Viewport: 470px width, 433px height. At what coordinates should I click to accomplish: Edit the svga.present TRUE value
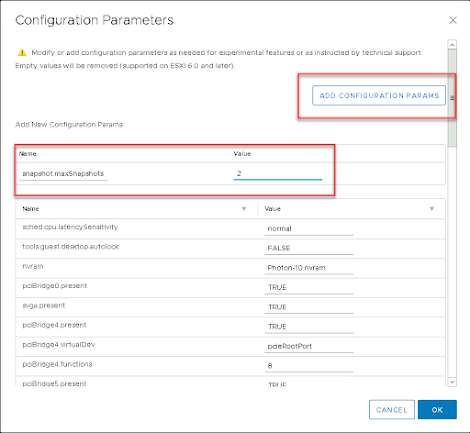coord(309,307)
